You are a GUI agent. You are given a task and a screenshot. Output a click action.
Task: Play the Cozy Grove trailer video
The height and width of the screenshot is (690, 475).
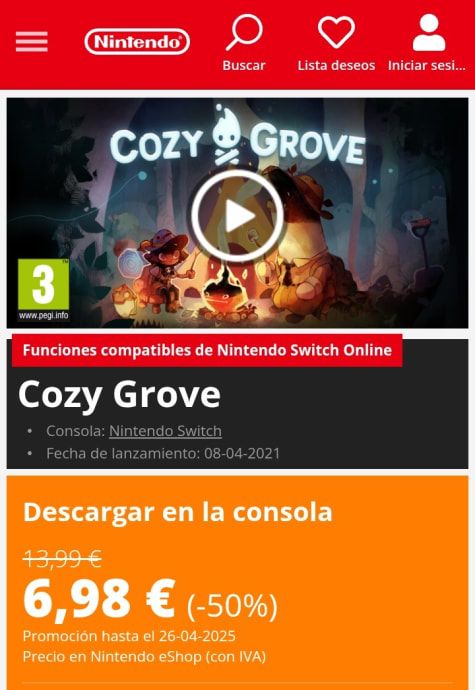[238, 216]
